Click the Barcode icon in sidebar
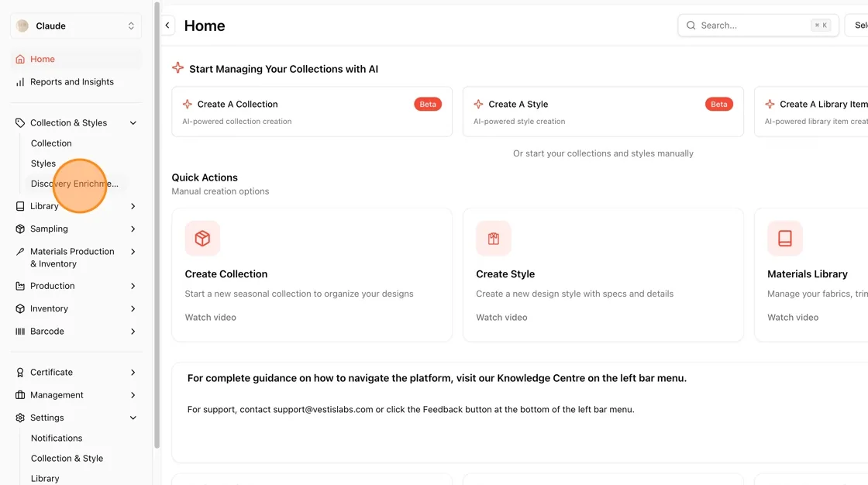Image resolution: width=868 pixels, height=485 pixels. (20, 332)
